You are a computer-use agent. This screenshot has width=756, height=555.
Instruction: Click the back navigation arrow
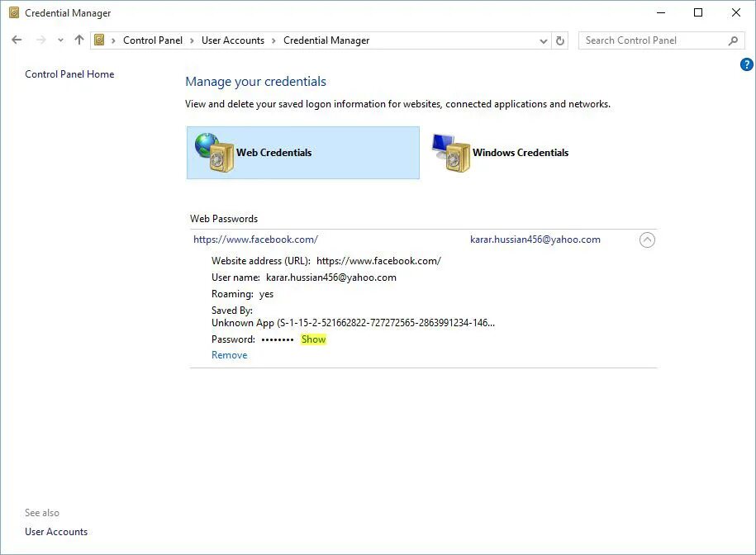click(x=17, y=40)
